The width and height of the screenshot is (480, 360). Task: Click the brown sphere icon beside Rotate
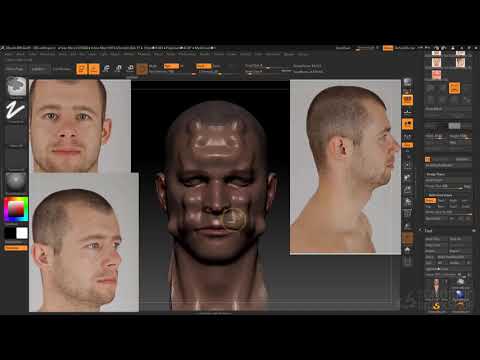(142, 69)
